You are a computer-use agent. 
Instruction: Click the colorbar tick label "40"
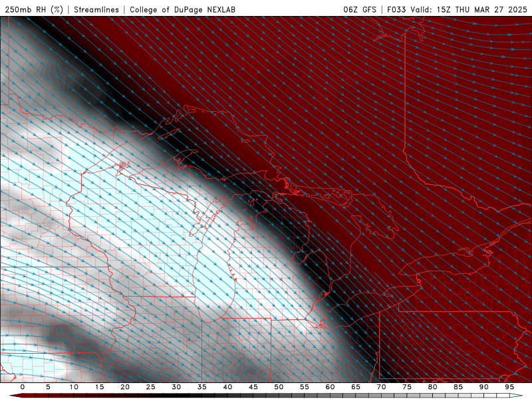tap(227, 387)
